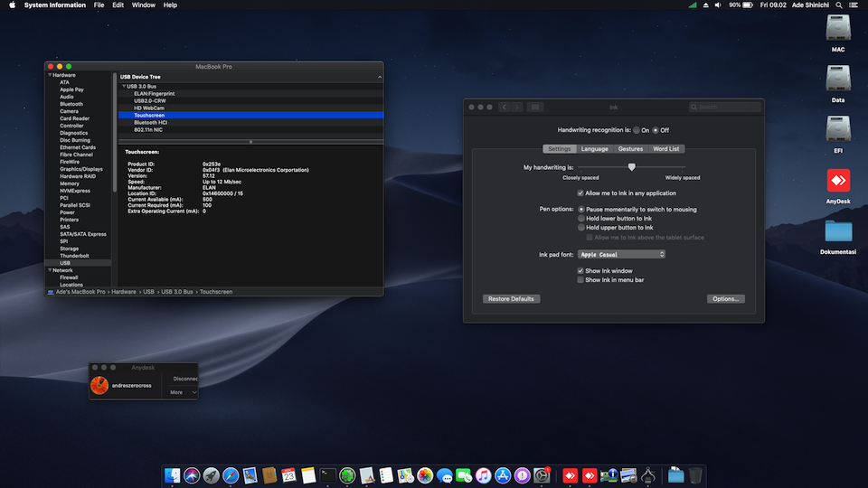The width and height of the screenshot is (868, 488).
Task: Collapse the USB 3.0 Bus tree
Action: tap(124, 87)
